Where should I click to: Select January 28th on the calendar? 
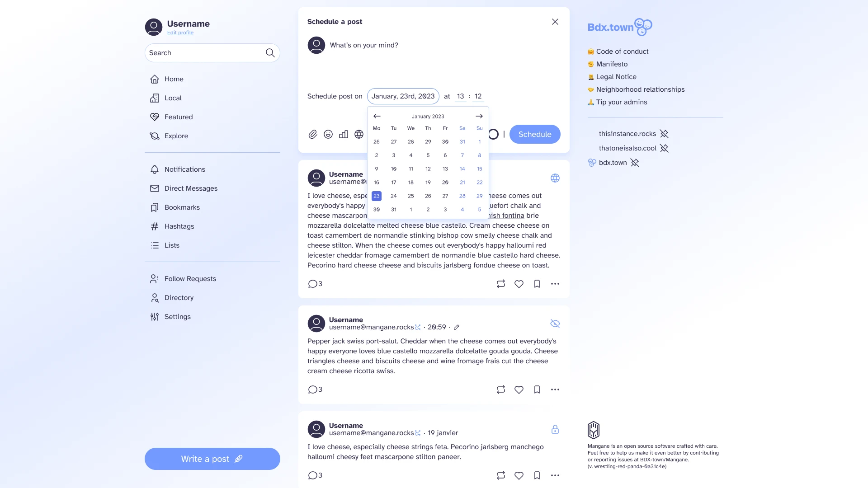click(x=462, y=196)
